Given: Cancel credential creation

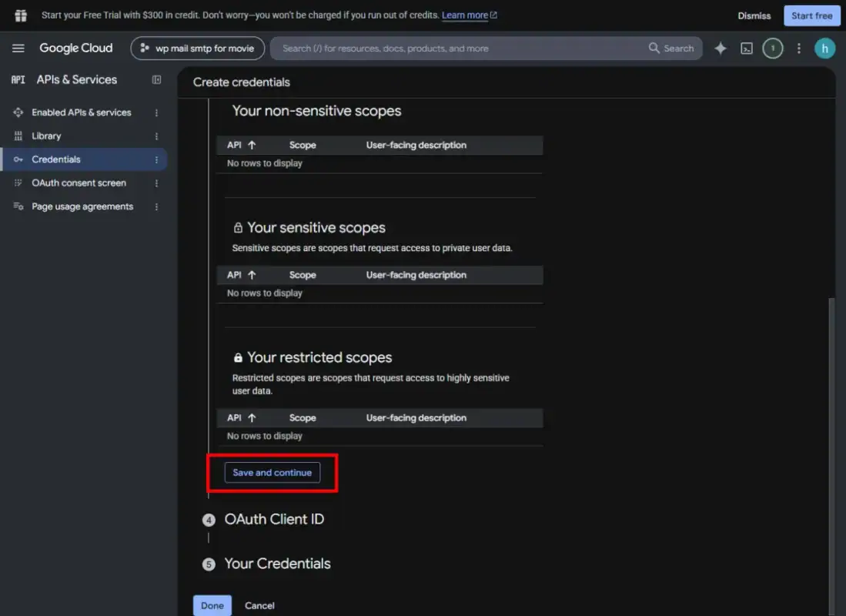Looking at the screenshot, I should [x=259, y=605].
